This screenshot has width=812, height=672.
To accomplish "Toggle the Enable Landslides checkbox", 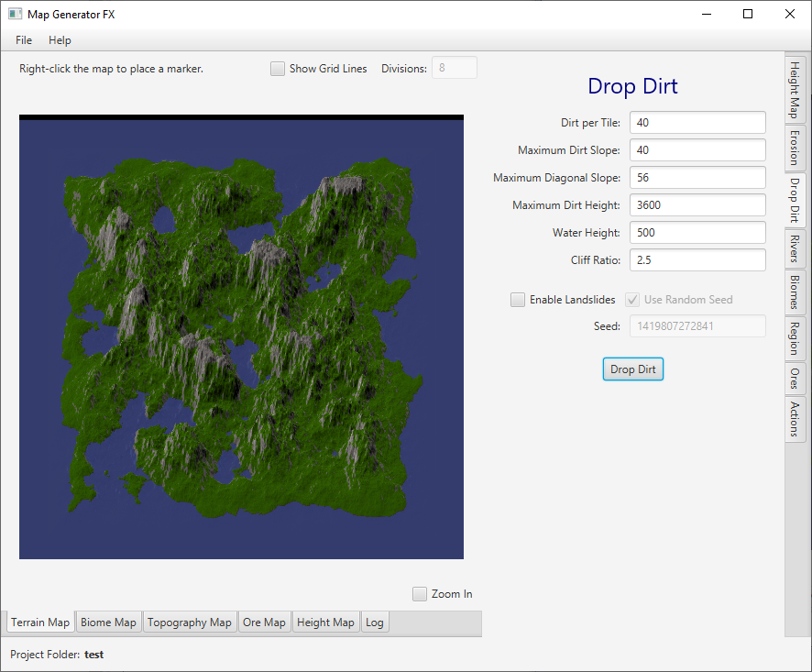I will [x=518, y=300].
